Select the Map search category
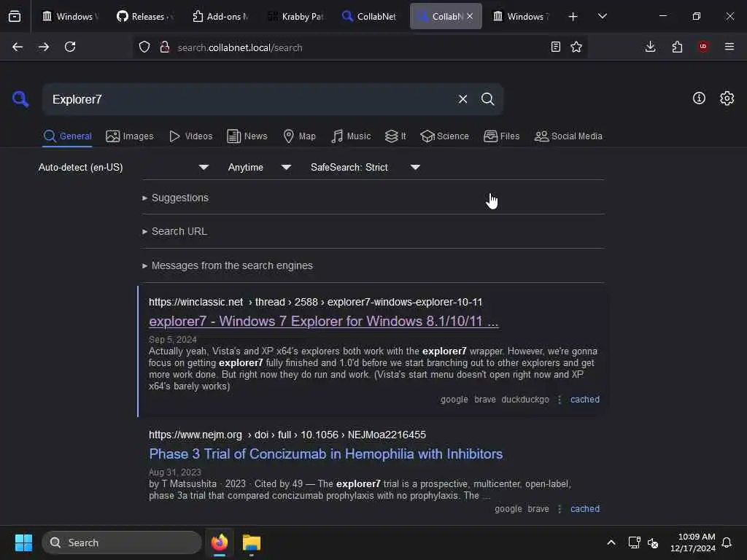The image size is (747, 560). tap(300, 136)
